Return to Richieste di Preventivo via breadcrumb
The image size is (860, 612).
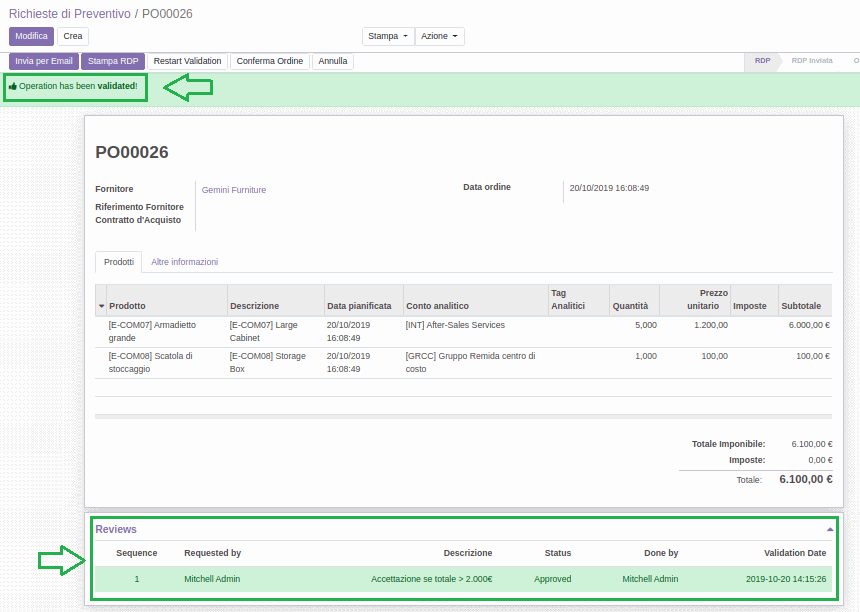(x=64, y=14)
